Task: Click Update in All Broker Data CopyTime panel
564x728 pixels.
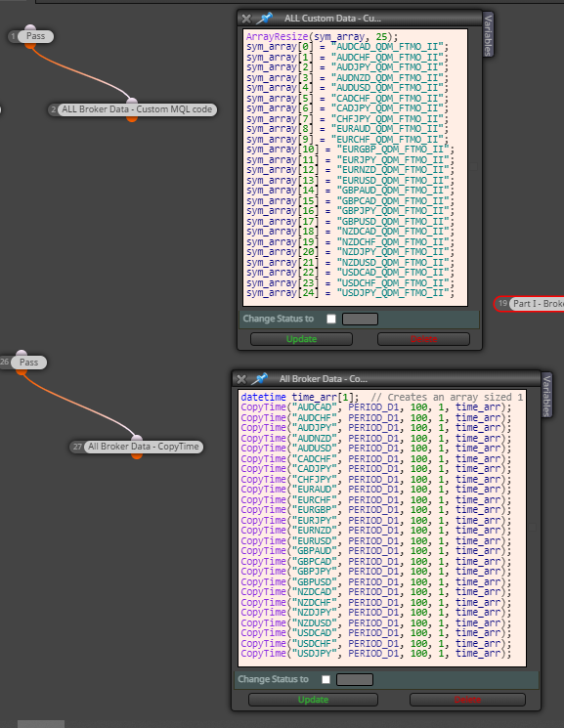Action: (313, 700)
